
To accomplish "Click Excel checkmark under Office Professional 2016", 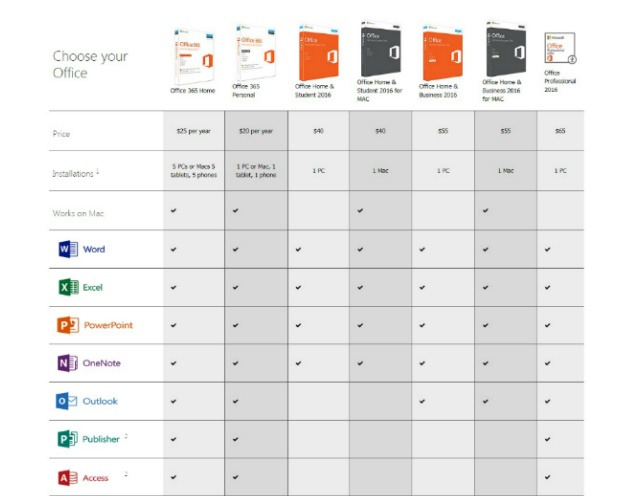I will point(547,287).
